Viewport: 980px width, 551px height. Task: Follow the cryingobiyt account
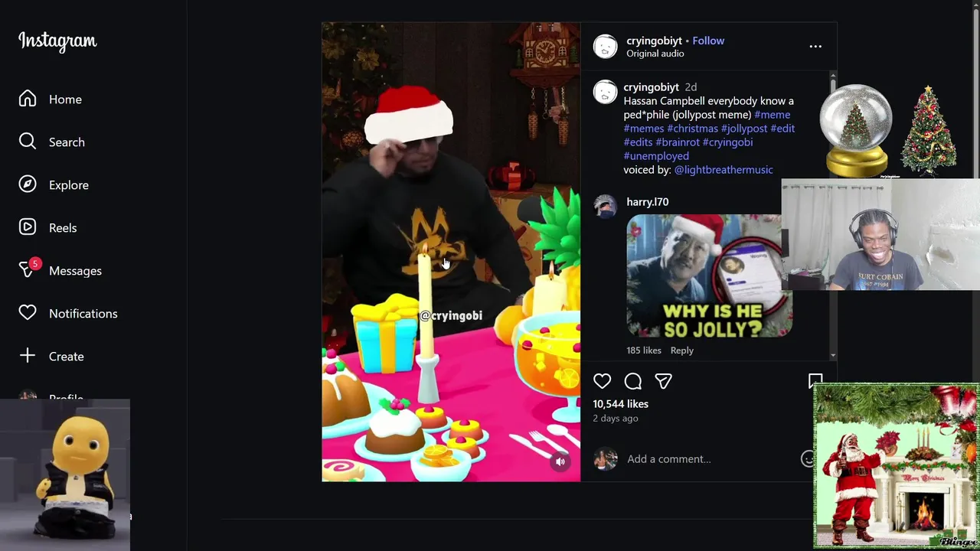tap(708, 41)
